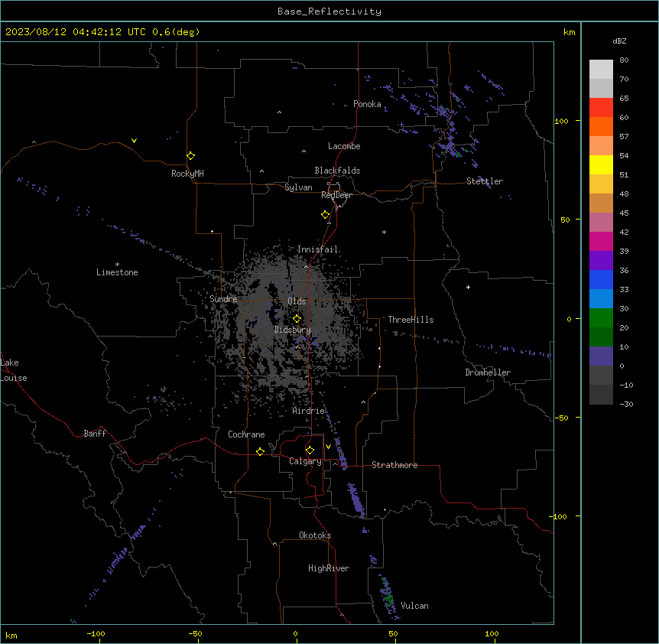The height and width of the screenshot is (644, 659).
Task: Click the Strathmore label
Action: pyautogui.click(x=394, y=465)
